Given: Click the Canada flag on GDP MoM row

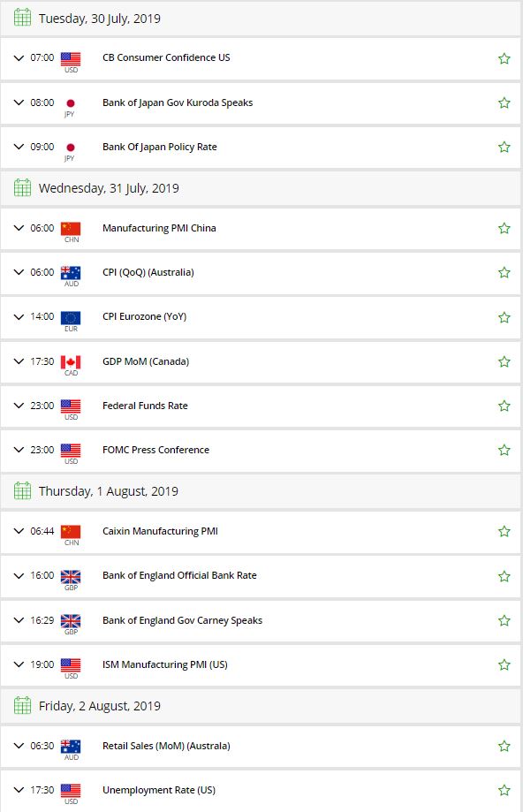Looking at the screenshot, I should pyautogui.click(x=70, y=360).
